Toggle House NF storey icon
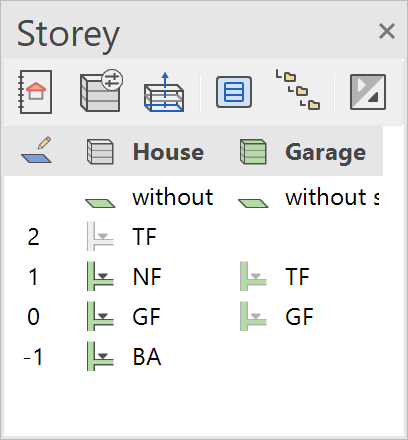 [100, 276]
